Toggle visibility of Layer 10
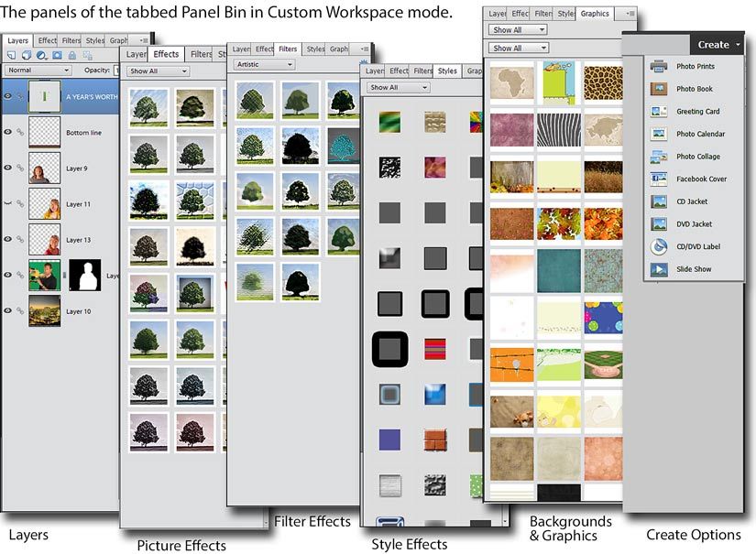756x554 pixels. [7, 310]
